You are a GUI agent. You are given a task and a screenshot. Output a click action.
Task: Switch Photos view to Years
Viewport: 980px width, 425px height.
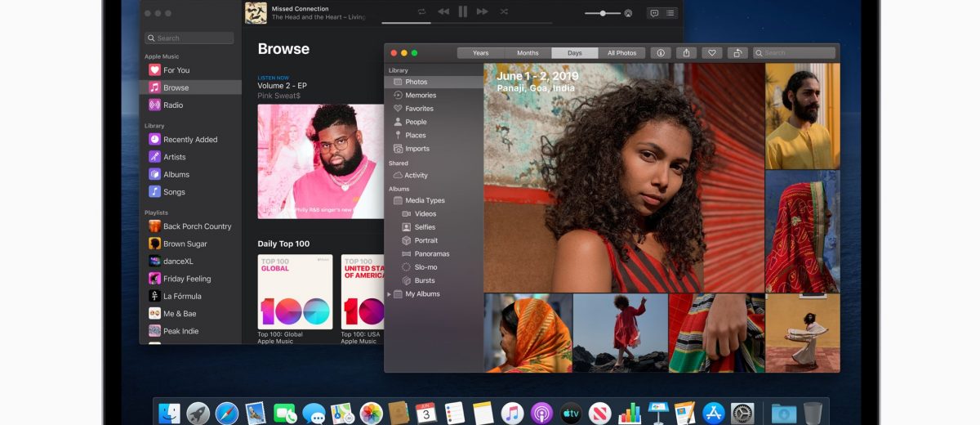pos(481,53)
